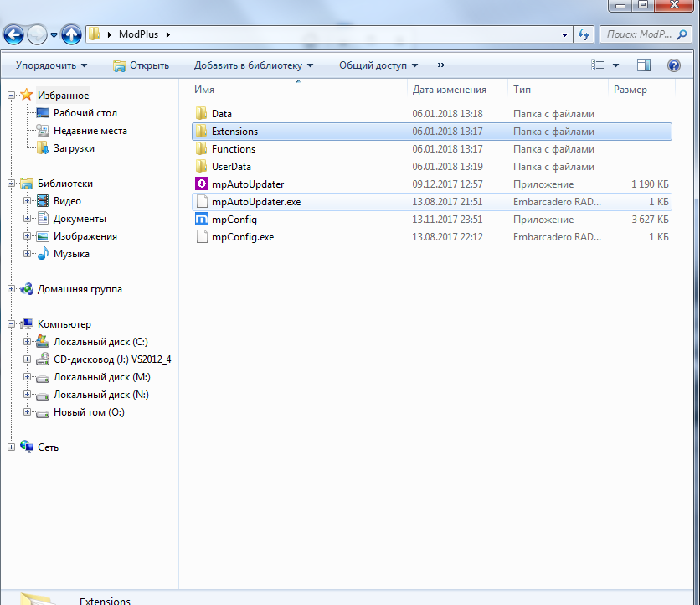This screenshot has height=605, width=700.
Task: Open Новый том (O:)
Action: tap(89, 412)
